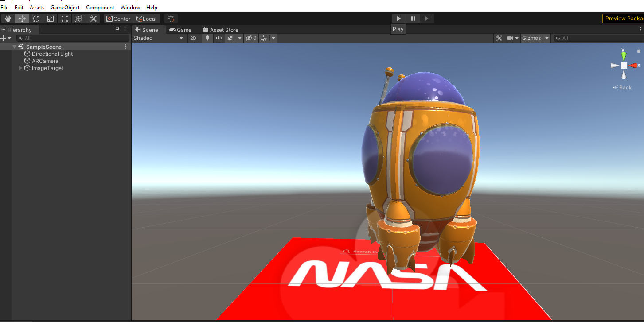Click the green Y axis gizmo cone

[x=624, y=56]
